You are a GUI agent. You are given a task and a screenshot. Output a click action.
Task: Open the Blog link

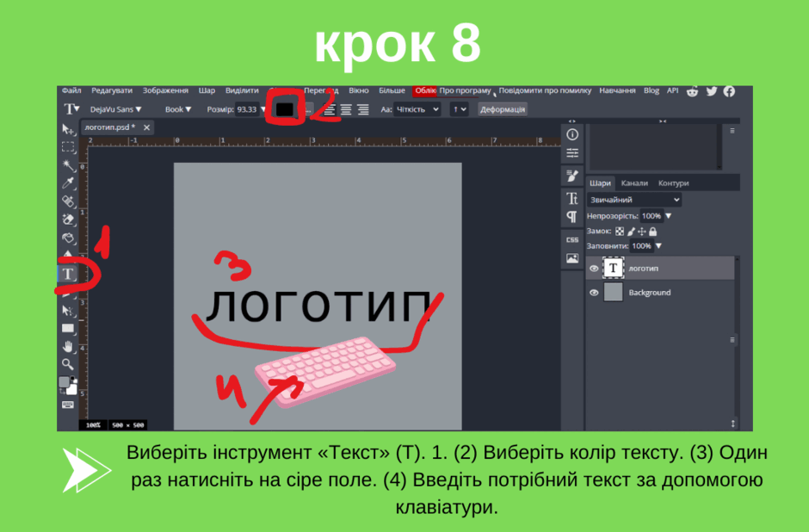coord(652,90)
